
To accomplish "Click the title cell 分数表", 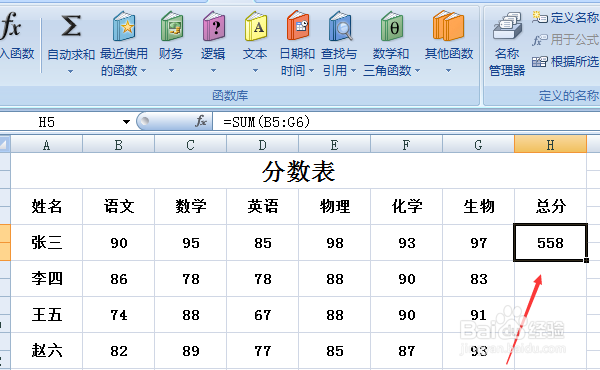I will tap(298, 171).
